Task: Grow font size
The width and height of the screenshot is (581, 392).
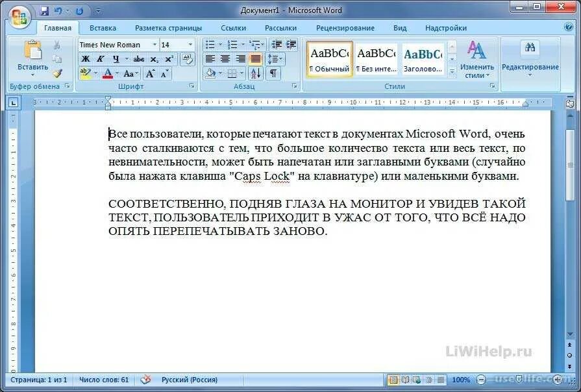Action: click(150, 73)
